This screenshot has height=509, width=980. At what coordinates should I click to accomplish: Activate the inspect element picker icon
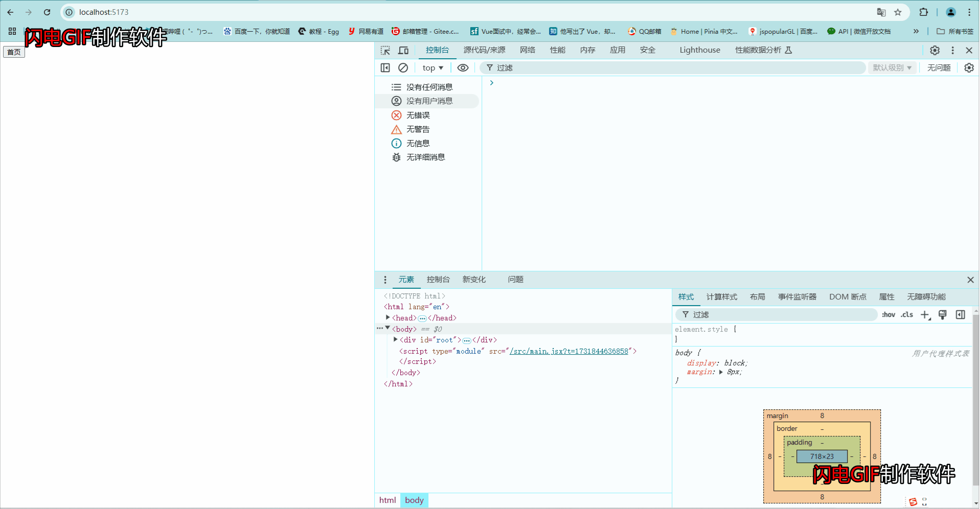tap(385, 50)
